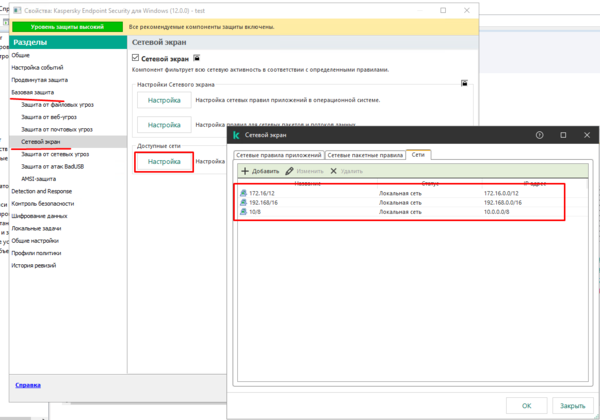Screen dimensions: 600x420
Task: Click the plus icon to add a network
Action: [x=245, y=172]
